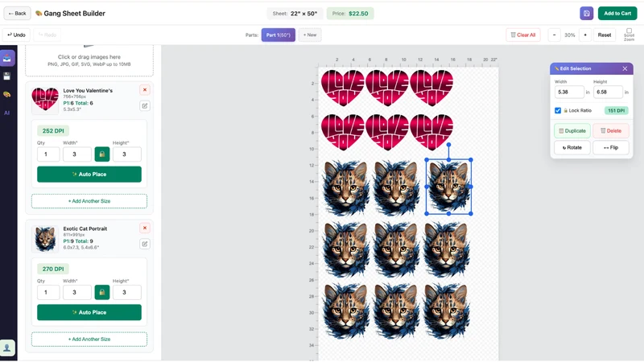The width and height of the screenshot is (644, 362).
Task: Toggle the Scroll Zoom checkbox
Action: 629,31
